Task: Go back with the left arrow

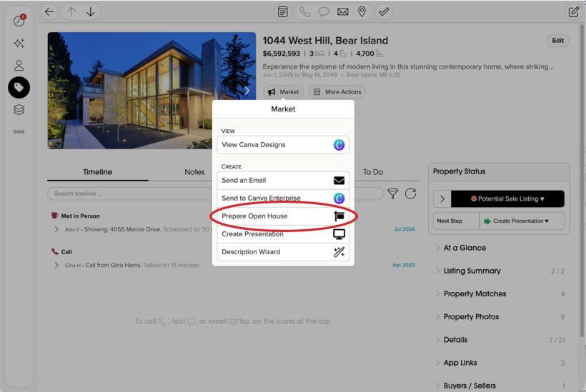Action: pyautogui.click(x=49, y=12)
